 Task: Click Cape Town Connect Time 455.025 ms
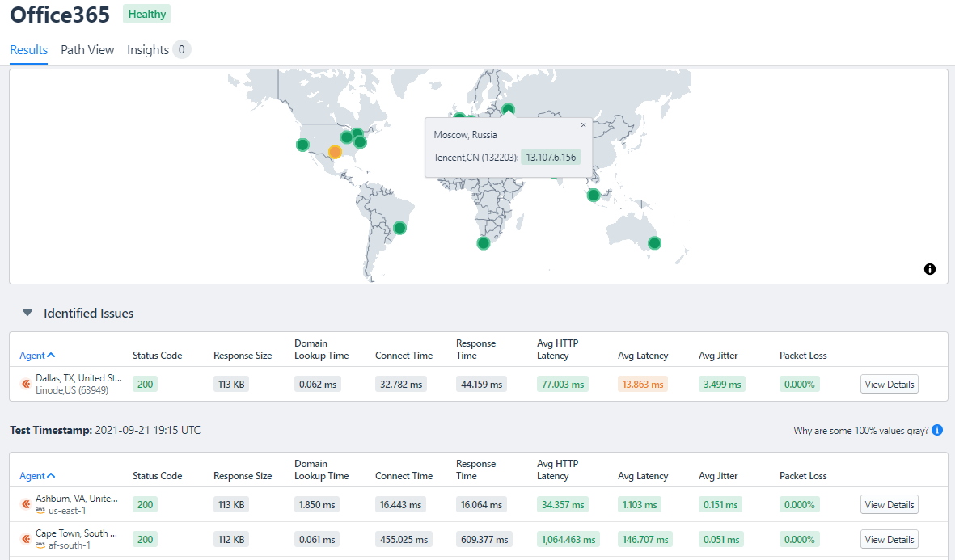404,539
